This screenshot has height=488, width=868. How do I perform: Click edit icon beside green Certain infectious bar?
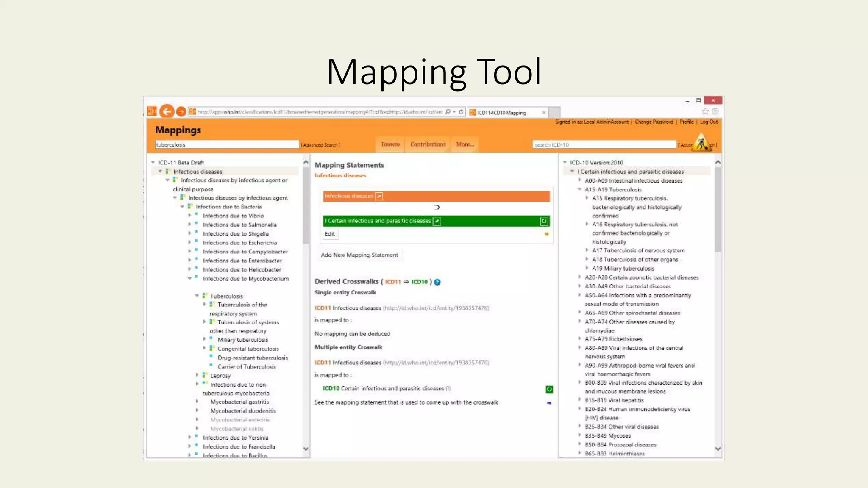[437, 221]
